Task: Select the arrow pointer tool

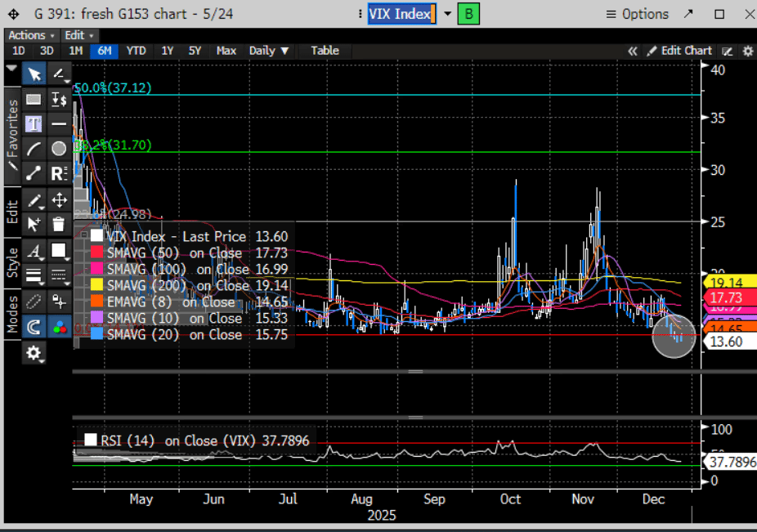Action: coord(34,75)
